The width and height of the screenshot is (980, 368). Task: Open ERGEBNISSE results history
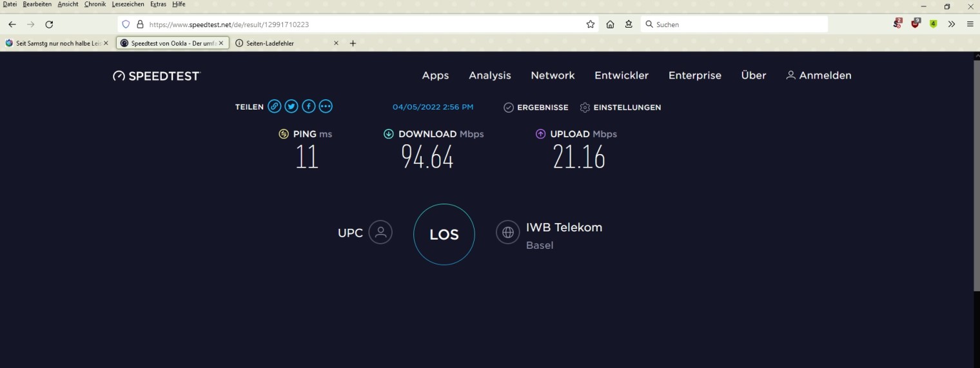[x=536, y=108]
